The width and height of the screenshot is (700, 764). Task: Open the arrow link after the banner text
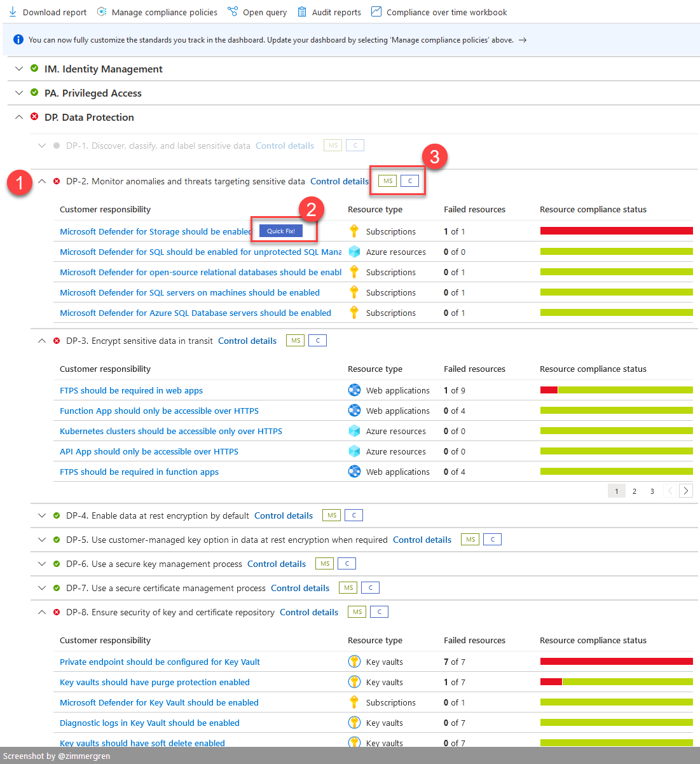pyautogui.click(x=523, y=39)
